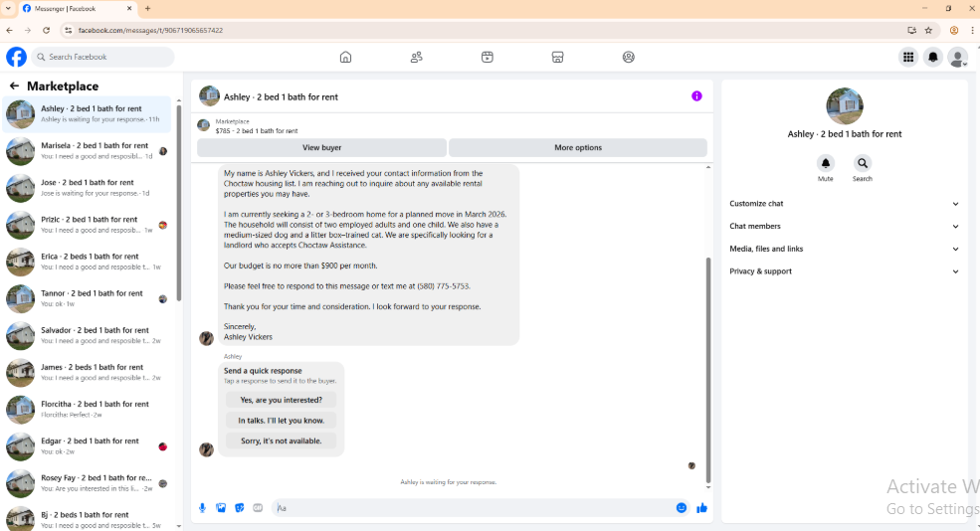The image size is (980, 531).
Task: Open James 2 beds conversation
Action: 87,372
